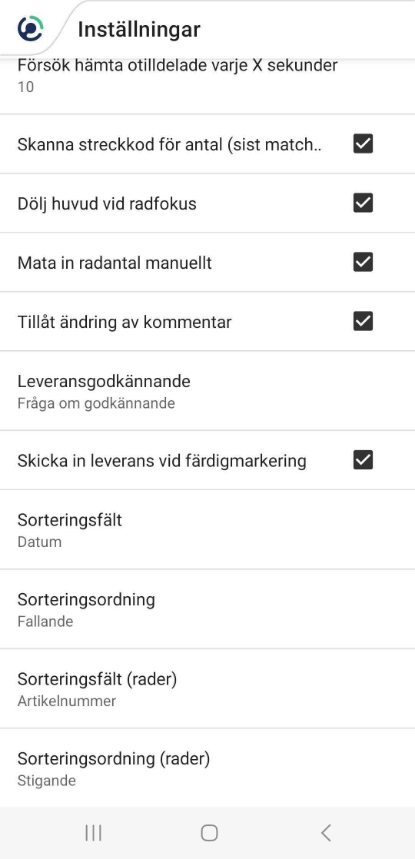Open Leveransgodkännande option selector
This screenshot has width=415, height=859.
(208, 391)
